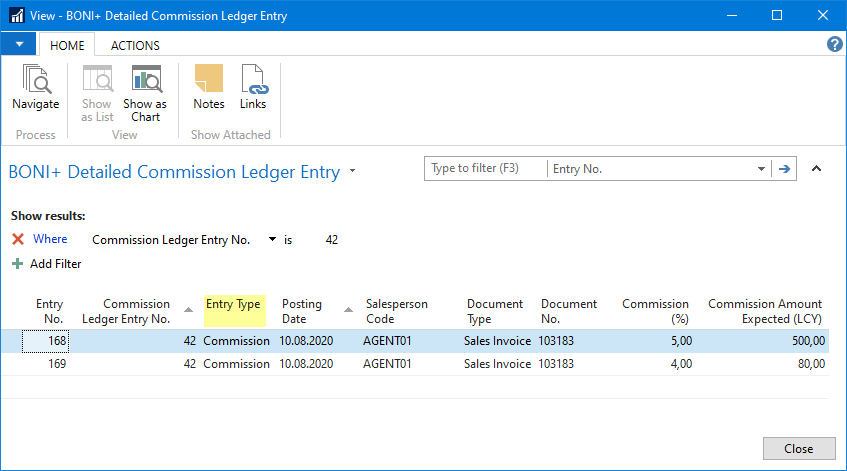Select the HOME ribbon tab
The image size is (847, 471).
click(67, 45)
